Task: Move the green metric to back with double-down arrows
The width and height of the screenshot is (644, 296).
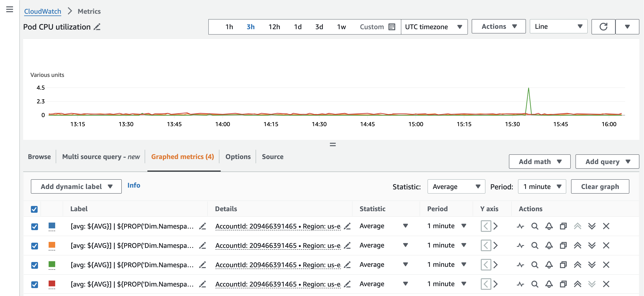Action: tap(592, 265)
